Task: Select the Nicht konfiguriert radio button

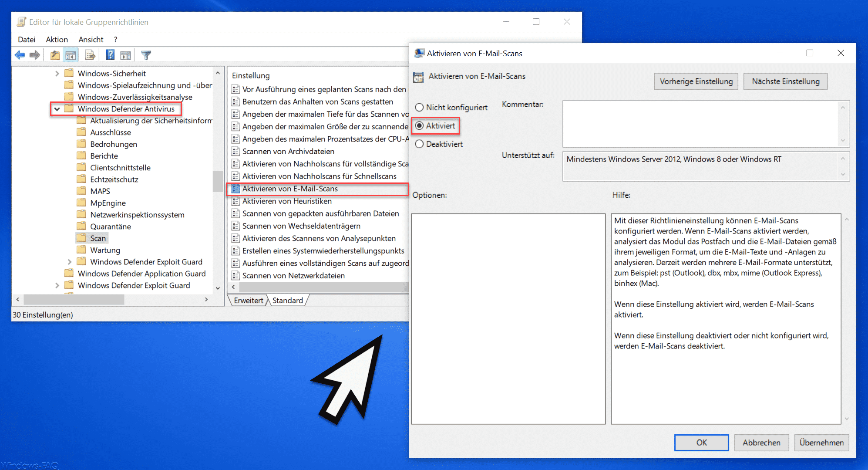Action: [x=419, y=107]
